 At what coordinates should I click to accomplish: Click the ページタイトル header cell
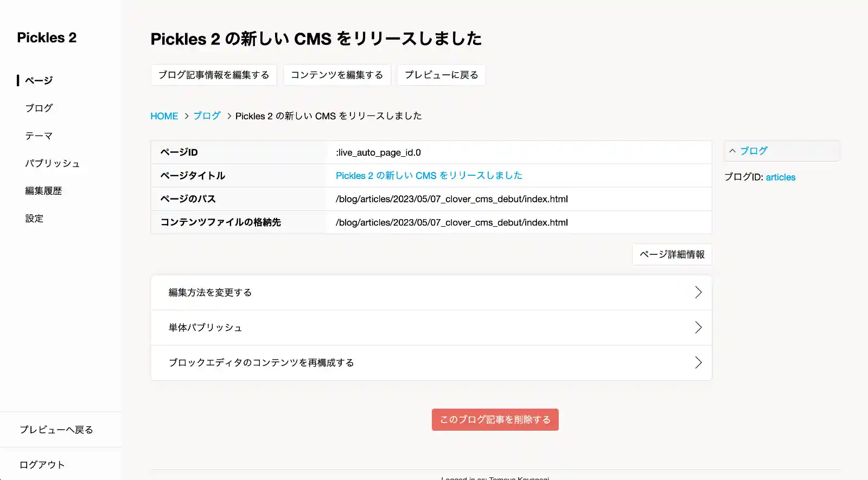click(239, 176)
